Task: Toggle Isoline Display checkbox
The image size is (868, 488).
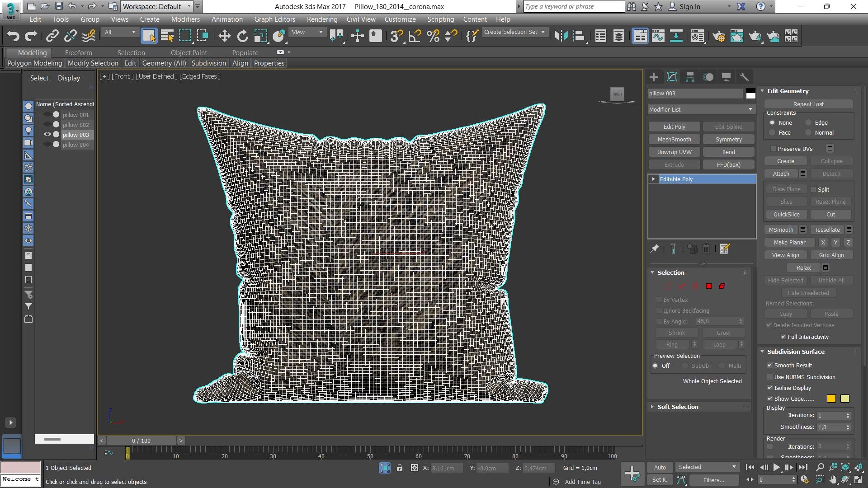Action: pos(769,388)
